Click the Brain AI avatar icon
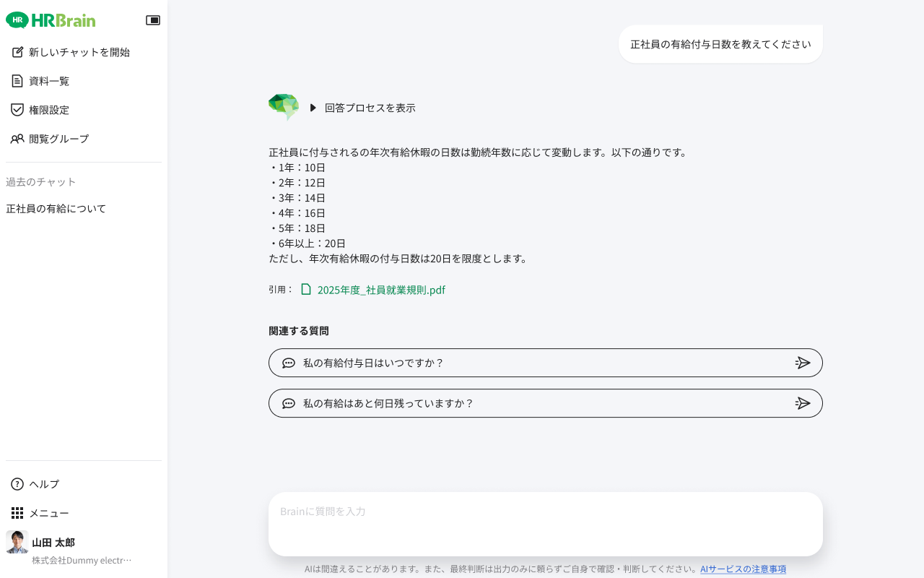The image size is (924, 578). (283, 107)
